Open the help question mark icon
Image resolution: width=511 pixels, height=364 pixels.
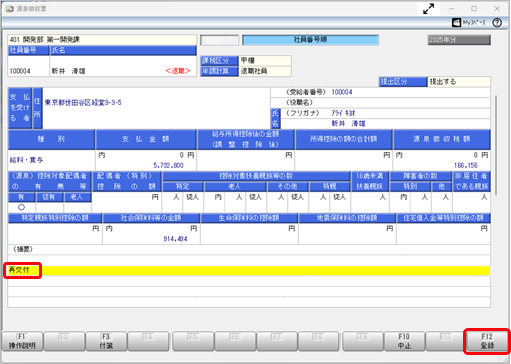(x=497, y=23)
